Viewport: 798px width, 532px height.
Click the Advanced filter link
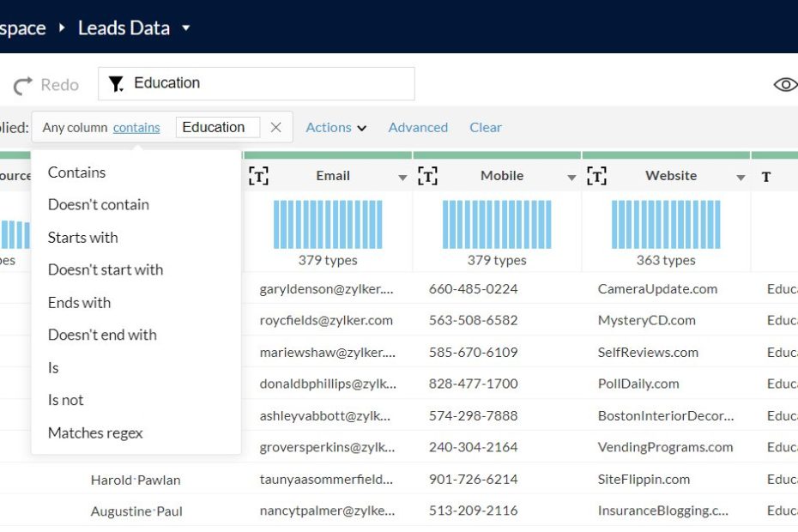coord(418,127)
